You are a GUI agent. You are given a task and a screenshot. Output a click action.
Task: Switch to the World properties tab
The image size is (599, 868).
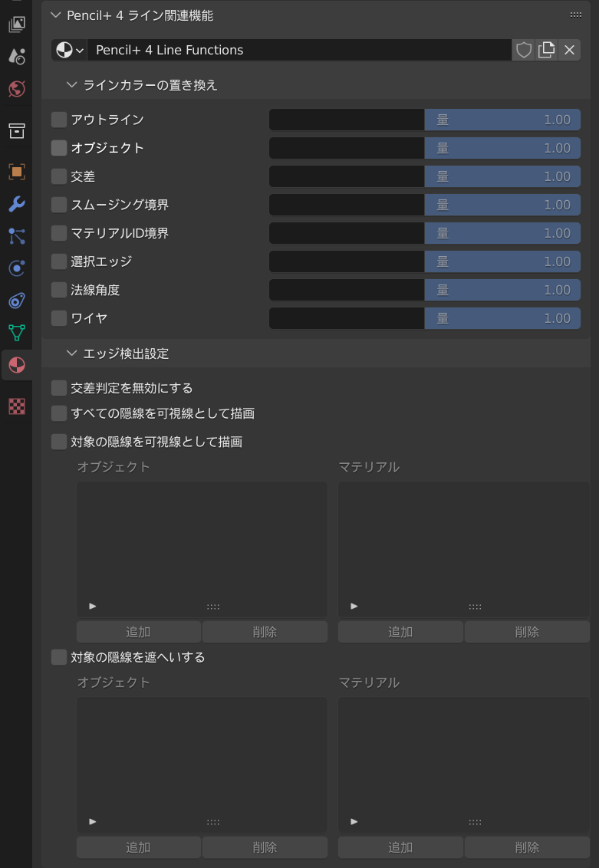click(16, 89)
